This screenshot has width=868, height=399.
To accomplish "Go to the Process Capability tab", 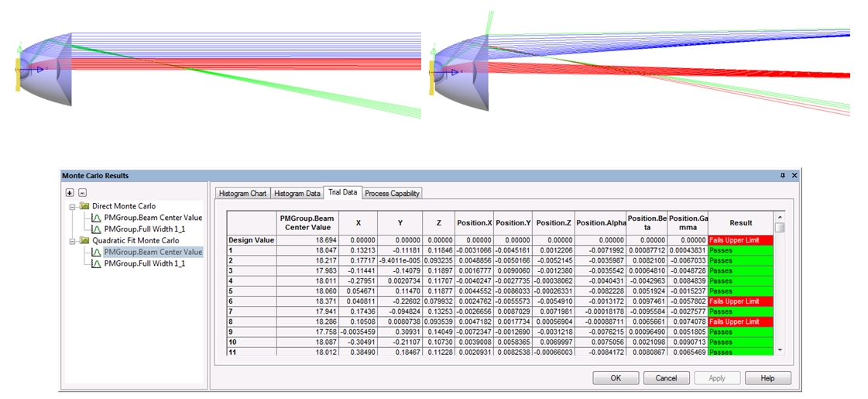I will tap(393, 193).
